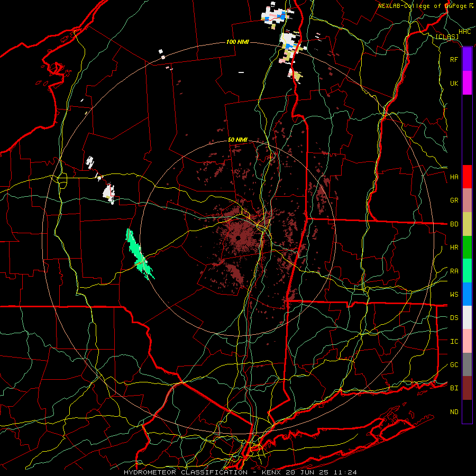Click the brown BI biological swatch
Viewport: 476px width, 476px height.
point(467,388)
